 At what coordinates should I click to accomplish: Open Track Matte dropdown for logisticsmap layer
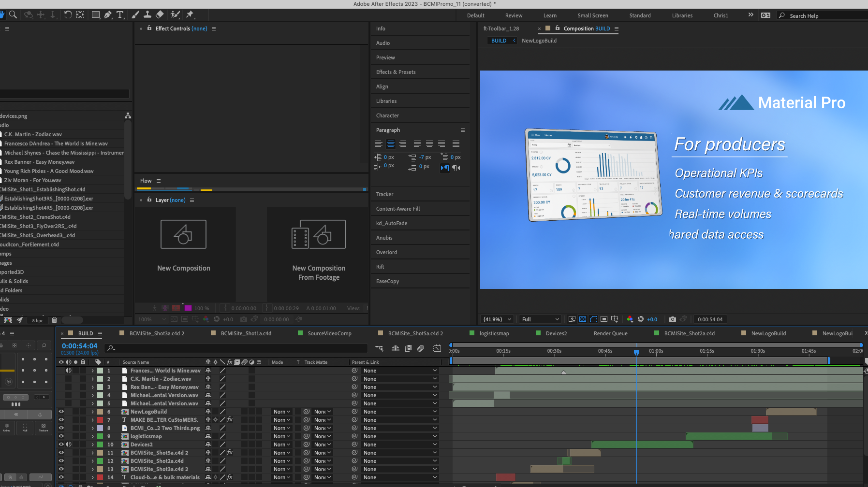pyautogui.click(x=323, y=436)
